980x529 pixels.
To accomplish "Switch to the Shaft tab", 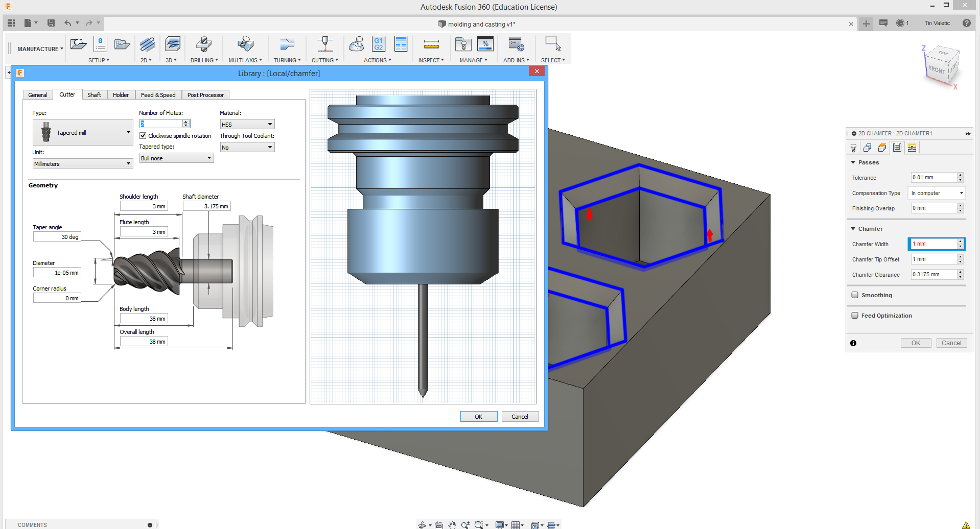I will coord(94,95).
